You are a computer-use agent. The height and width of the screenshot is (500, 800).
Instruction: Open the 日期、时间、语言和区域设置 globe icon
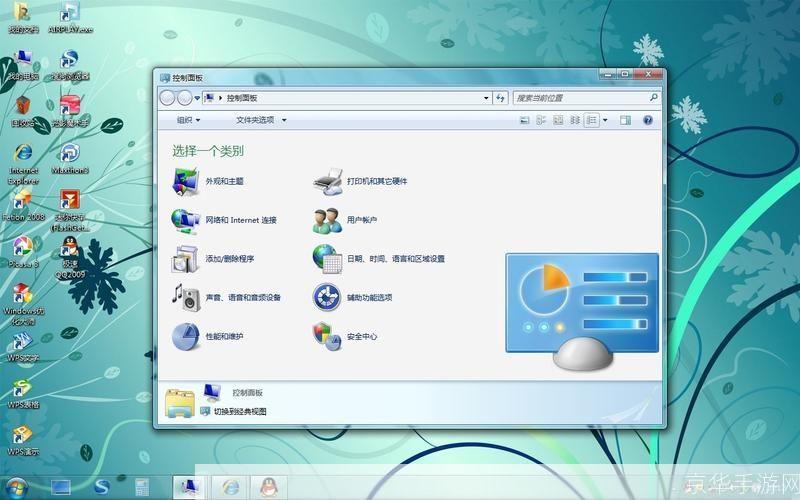point(328,259)
